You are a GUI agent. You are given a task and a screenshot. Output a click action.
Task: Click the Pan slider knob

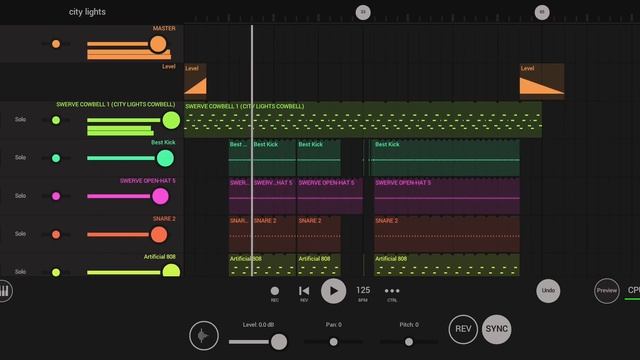(333, 342)
